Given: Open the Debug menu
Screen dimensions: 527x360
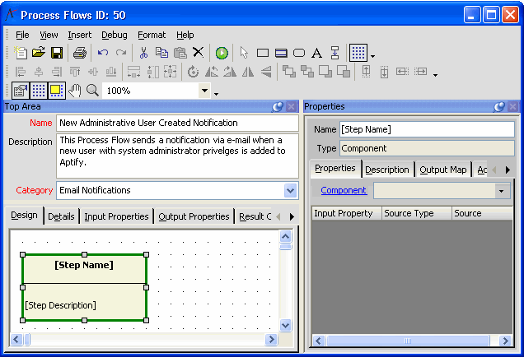Looking at the screenshot, I should point(114,35).
